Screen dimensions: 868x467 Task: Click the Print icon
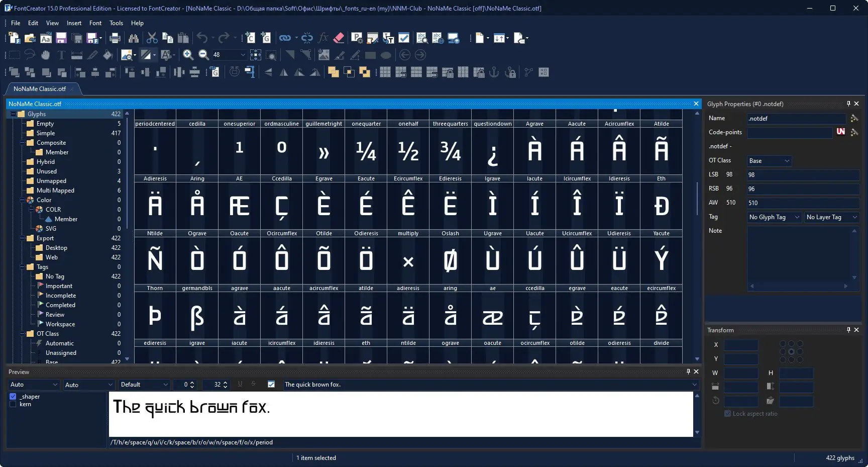tap(115, 38)
